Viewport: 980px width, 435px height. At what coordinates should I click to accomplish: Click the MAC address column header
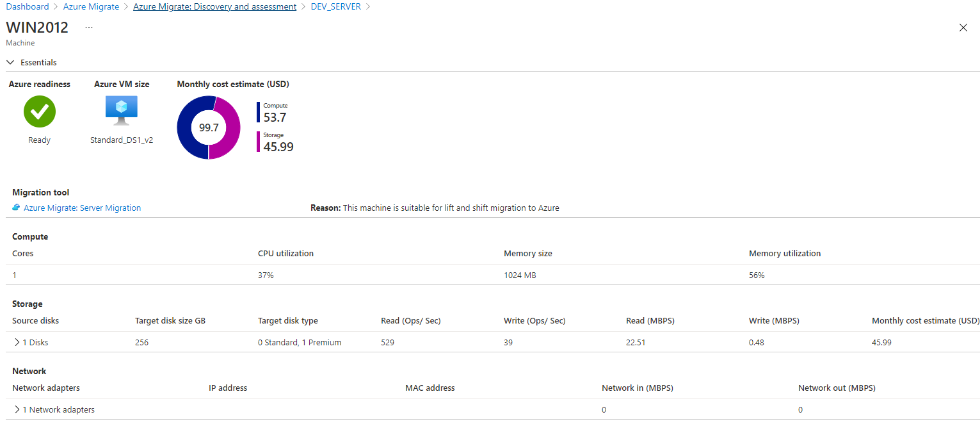pyautogui.click(x=430, y=388)
